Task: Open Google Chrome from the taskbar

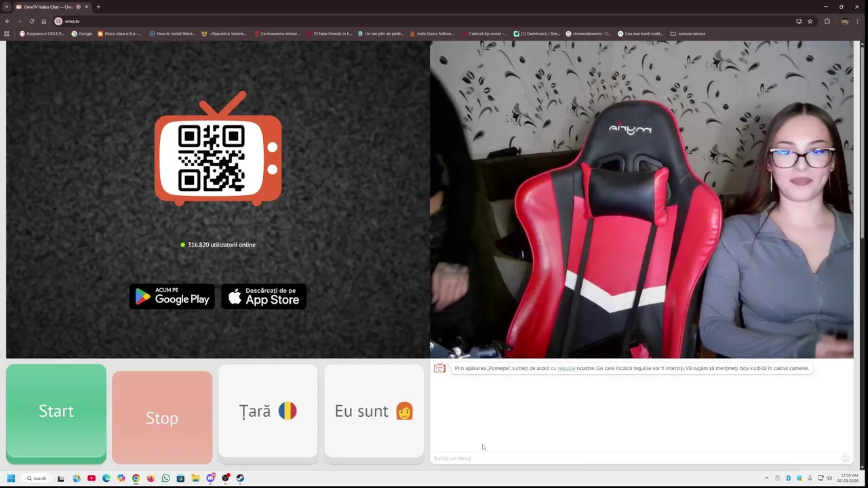Action: tap(136, 478)
